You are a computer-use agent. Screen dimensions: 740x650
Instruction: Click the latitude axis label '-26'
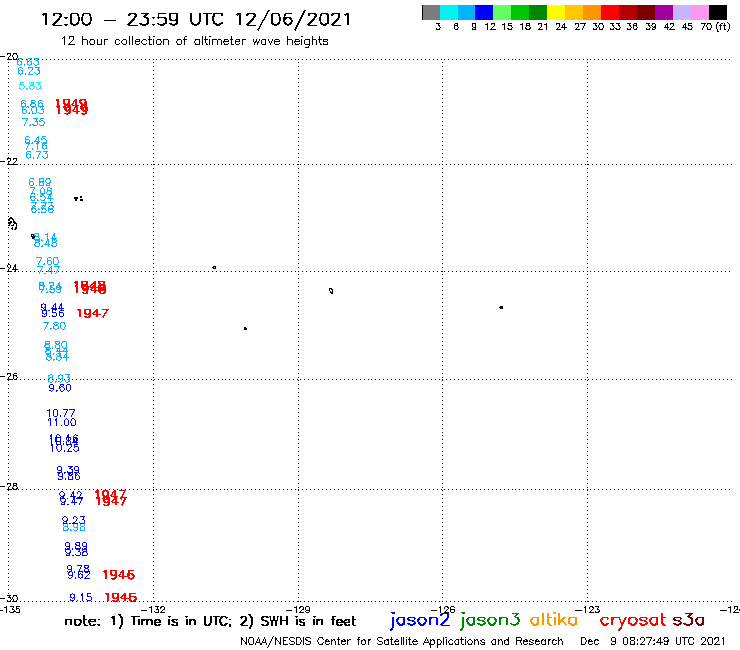click(x=9, y=377)
